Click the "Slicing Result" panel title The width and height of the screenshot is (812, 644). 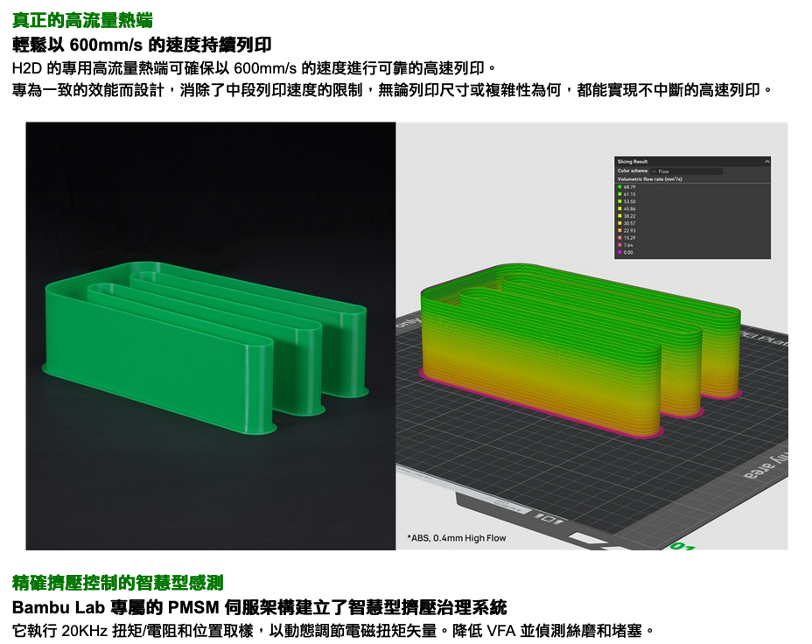point(633,162)
